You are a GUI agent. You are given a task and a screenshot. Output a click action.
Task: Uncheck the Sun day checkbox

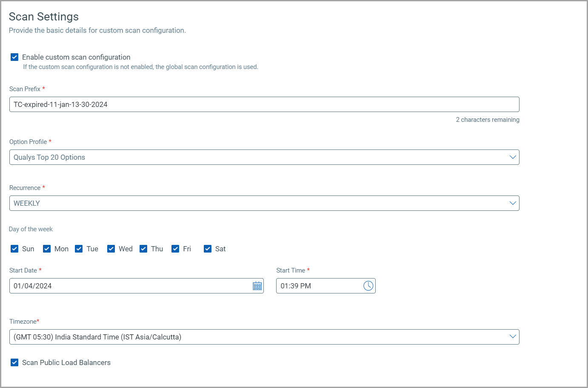pyautogui.click(x=14, y=249)
